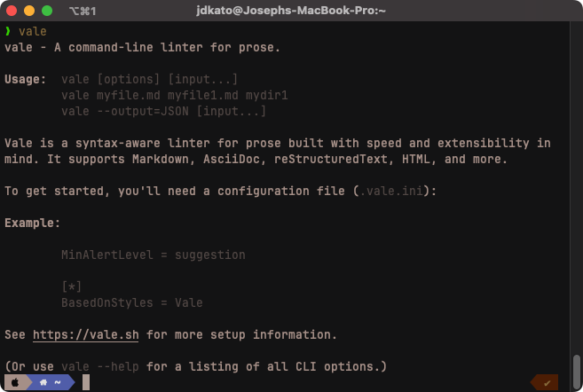
Task: Minimize the terminal using the yellow button
Action: (29, 12)
